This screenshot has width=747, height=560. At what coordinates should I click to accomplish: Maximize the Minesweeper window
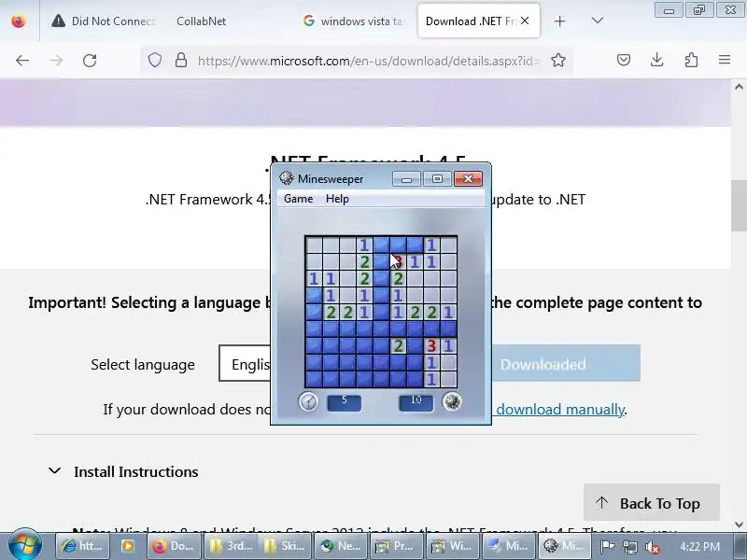click(437, 179)
